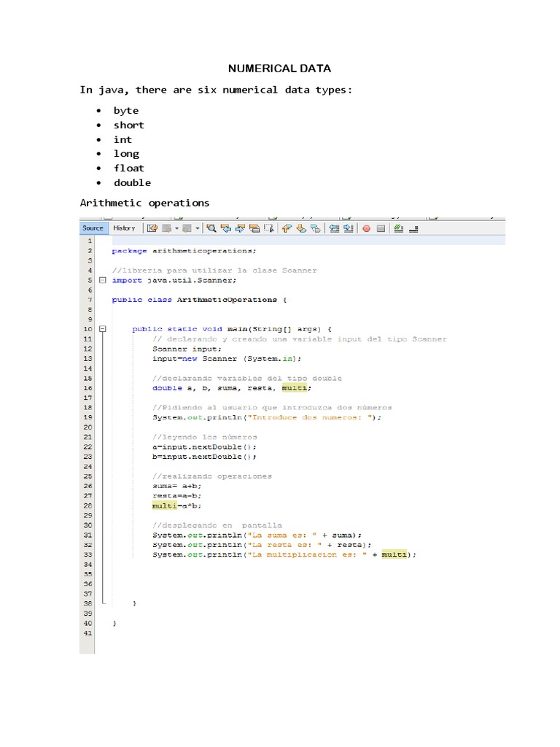This screenshot has height=747, width=560.
Task: Click the 'NUMERICAL DATA' heading
Action: 279,69
